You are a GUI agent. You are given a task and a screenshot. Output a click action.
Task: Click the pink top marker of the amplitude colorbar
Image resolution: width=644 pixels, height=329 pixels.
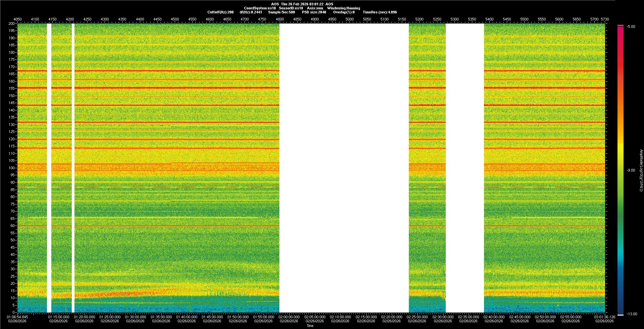[x=620, y=26]
